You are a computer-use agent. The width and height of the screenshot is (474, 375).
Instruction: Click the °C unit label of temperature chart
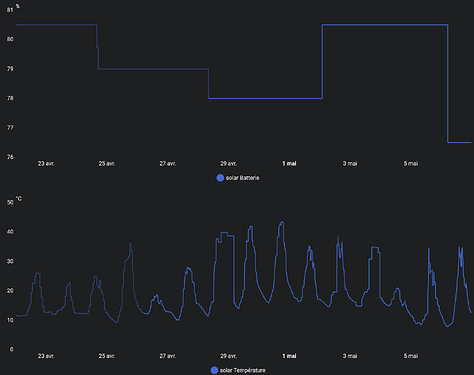pos(19,199)
